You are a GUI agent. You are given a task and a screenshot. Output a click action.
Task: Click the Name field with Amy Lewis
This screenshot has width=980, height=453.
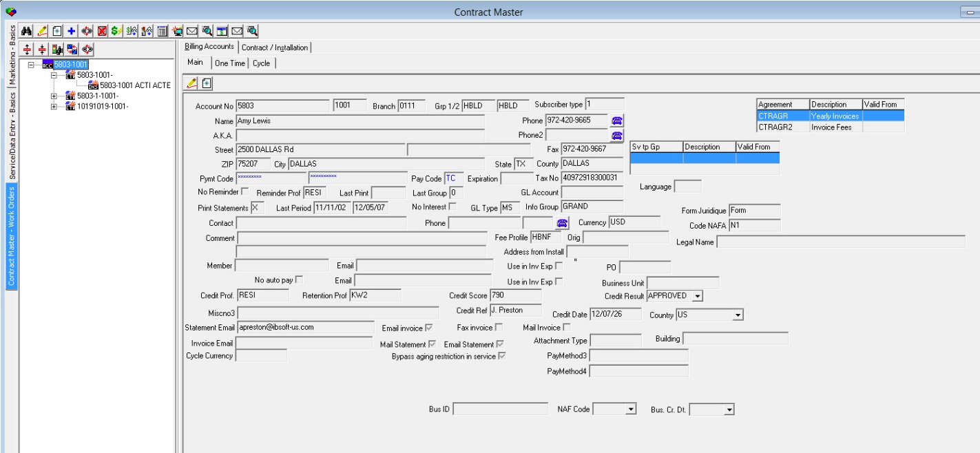pos(360,120)
